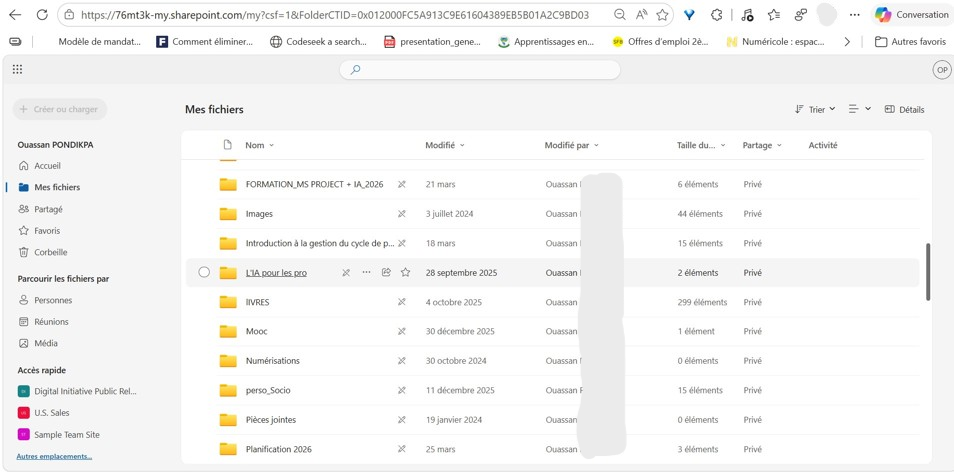
Task: Show more bookmarks with the chevron
Action: point(847,41)
